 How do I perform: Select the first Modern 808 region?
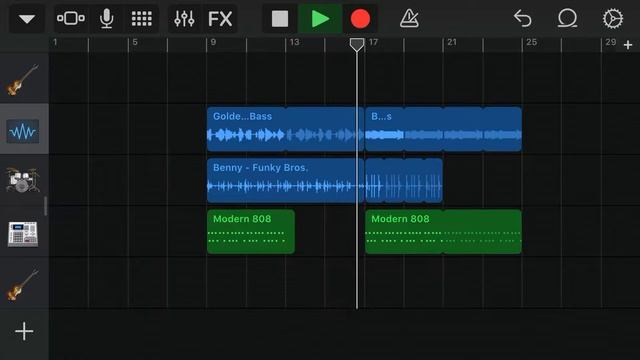pos(251,232)
